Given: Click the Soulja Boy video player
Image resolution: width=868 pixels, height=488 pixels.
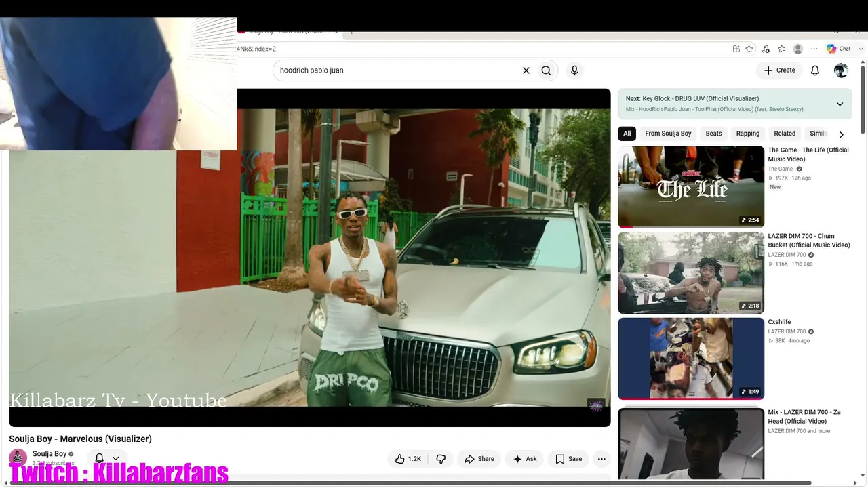Looking at the screenshot, I should pyautogui.click(x=310, y=258).
